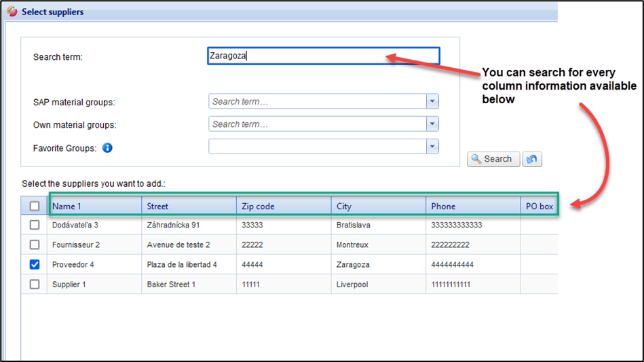Viewport: 644px width, 362px height.
Task: Open the Own material groups dropdown arrow
Action: point(432,124)
